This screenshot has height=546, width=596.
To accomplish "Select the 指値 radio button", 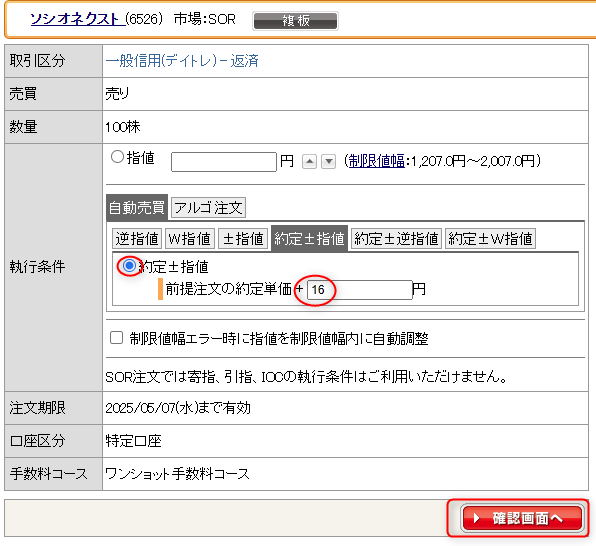I will click(x=117, y=157).
